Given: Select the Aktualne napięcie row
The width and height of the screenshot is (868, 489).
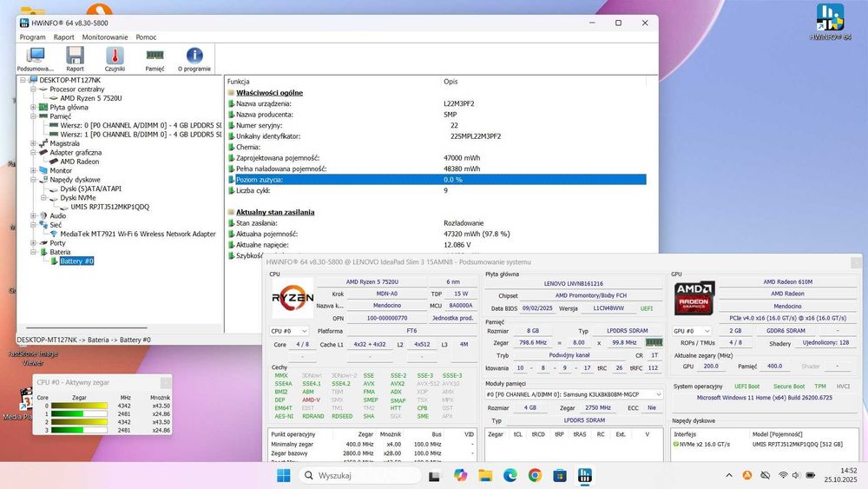Looking at the screenshot, I should click(x=437, y=245).
